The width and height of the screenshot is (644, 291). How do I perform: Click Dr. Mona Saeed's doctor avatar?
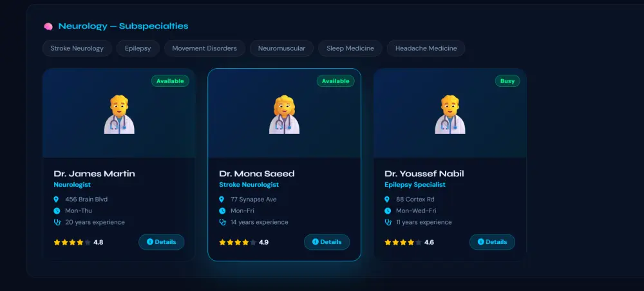(284, 115)
